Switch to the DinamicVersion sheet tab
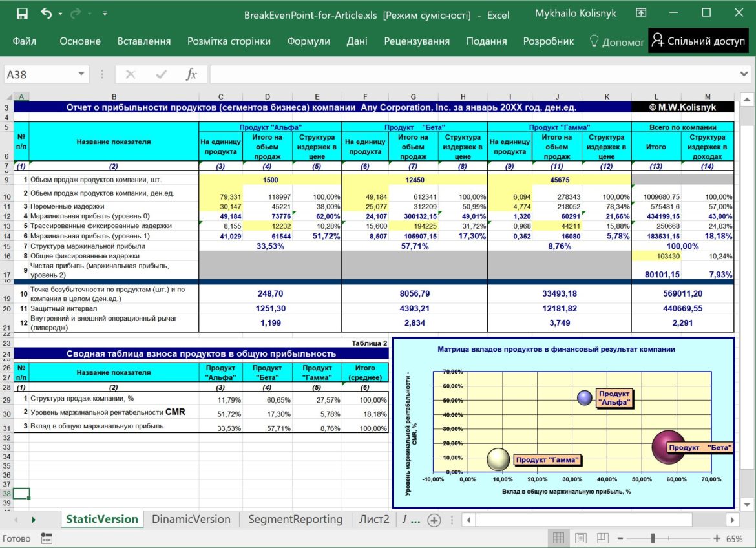This screenshot has width=756, height=548. 191,519
